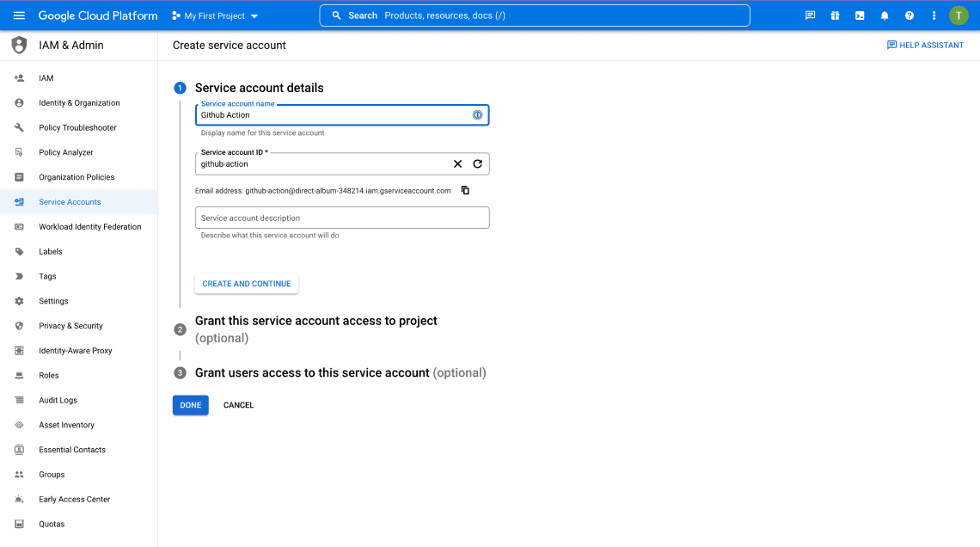Image resolution: width=980 pixels, height=547 pixels.
Task: Click the gifts/free trial icon
Action: [x=835, y=15]
